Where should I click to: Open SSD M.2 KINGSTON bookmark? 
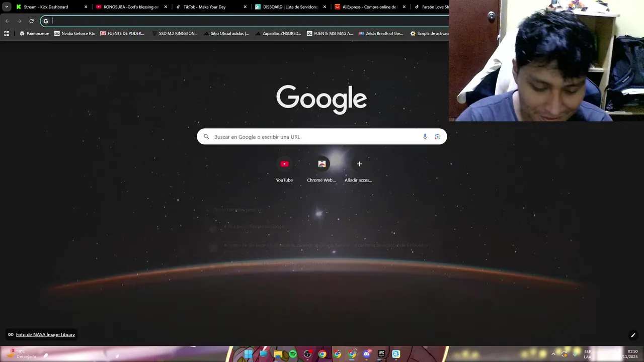tap(175, 34)
